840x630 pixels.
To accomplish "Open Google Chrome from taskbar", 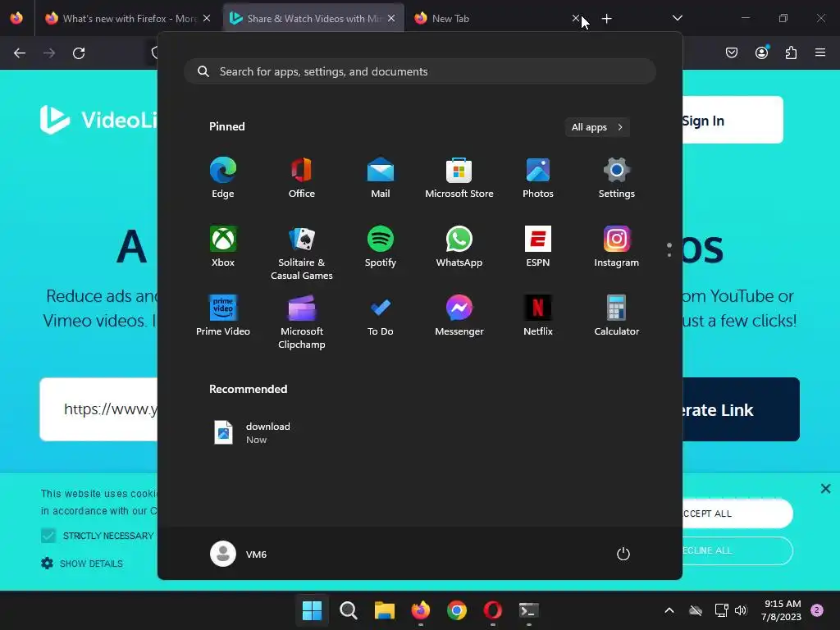I will coord(456,610).
